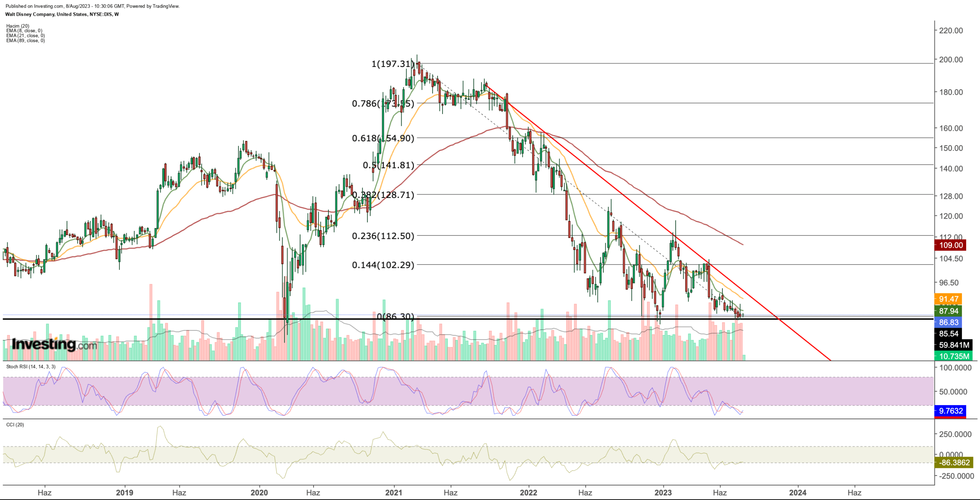Click the 'Haz' label after 2024
Viewport: 980px width, 500px height.
(854, 493)
